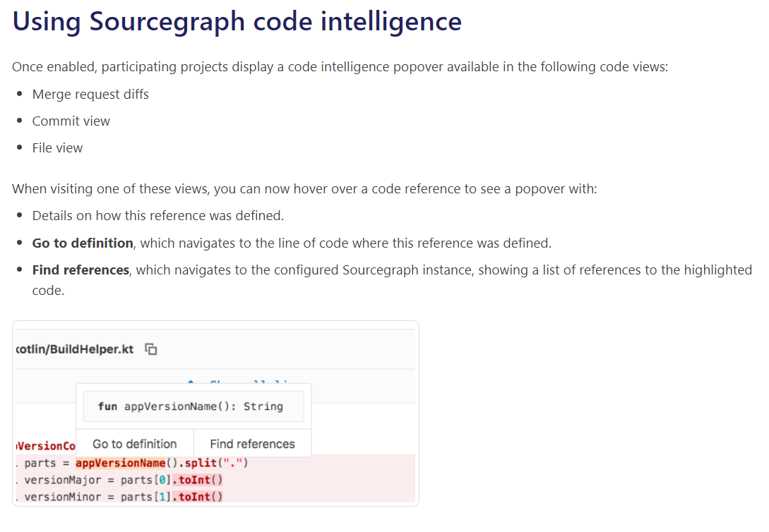Click the 'Merge request diffs' list item

tap(90, 94)
